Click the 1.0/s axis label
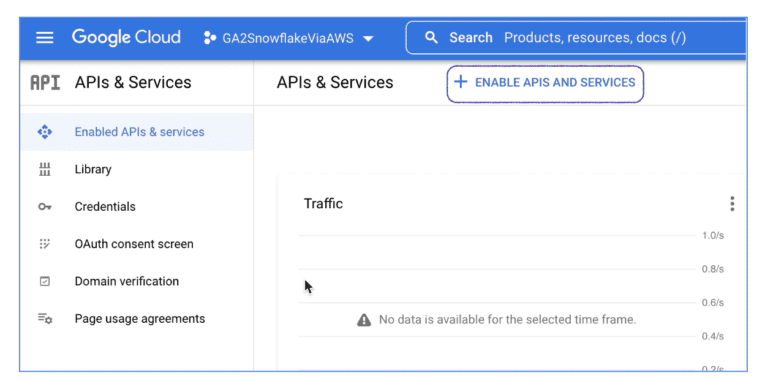Image resolution: width=768 pixels, height=381 pixels. click(x=713, y=236)
